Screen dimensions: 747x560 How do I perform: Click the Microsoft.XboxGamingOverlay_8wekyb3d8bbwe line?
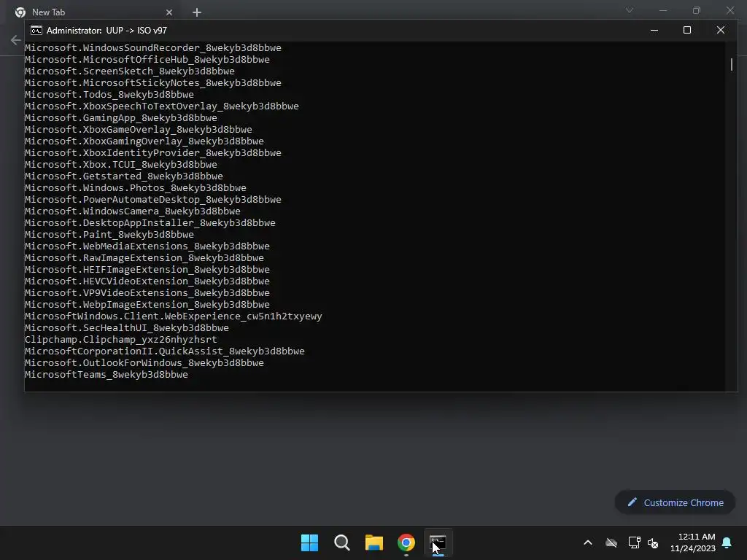tap(144, 141)
